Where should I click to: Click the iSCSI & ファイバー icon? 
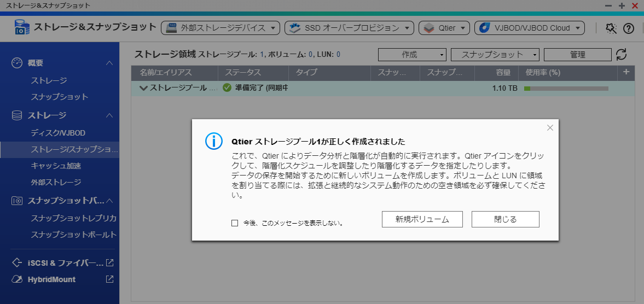[x=17, y=262]
